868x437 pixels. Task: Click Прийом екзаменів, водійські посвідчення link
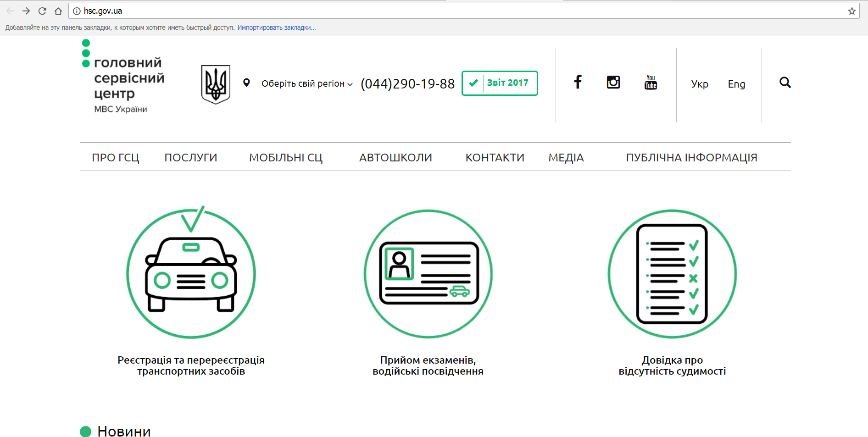[x=428, y=365]
